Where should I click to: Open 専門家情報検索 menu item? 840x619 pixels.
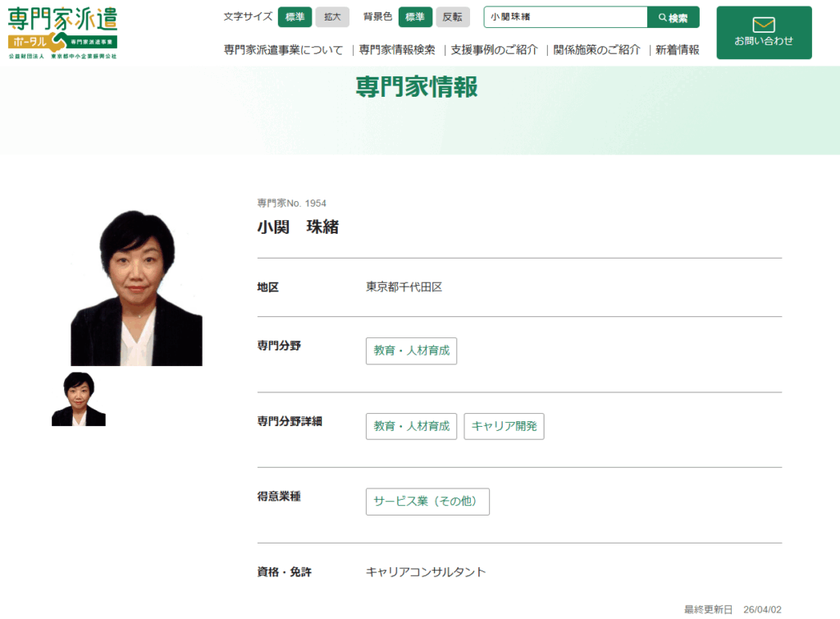pyautogui.click(x=397, y=50)
